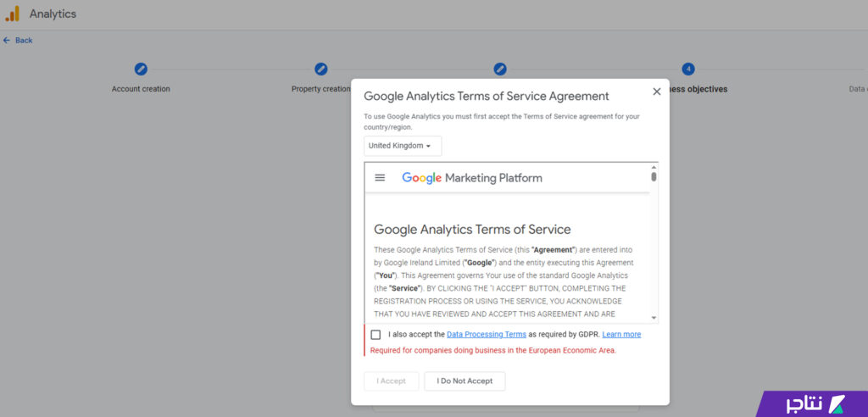Click the Property creation step label
The width and height of the screenshot is (868, 417).
click(321, 89)
